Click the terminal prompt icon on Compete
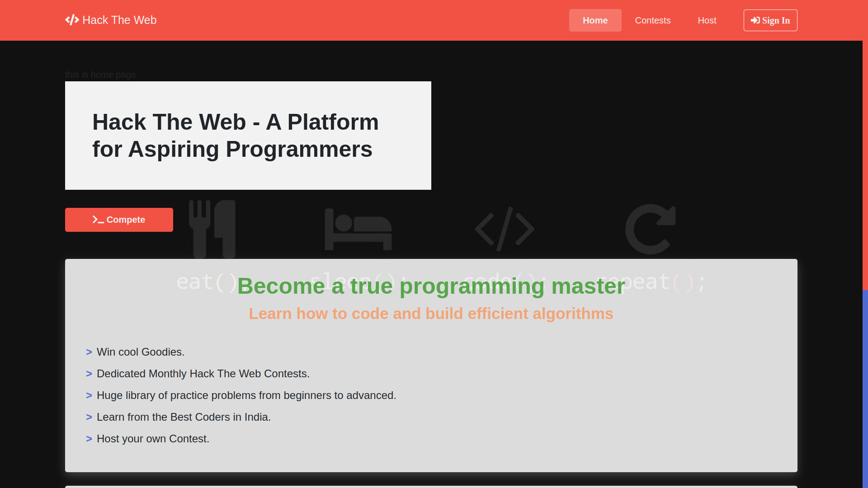The height and width of the screenshot is (488, 868). point(98,220)
